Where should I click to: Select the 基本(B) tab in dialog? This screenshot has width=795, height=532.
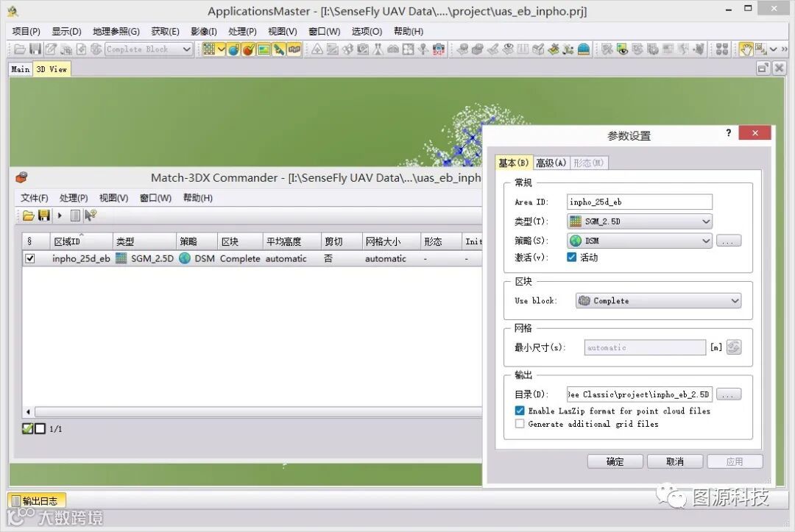pyautogui.click(x=514, y=163)
